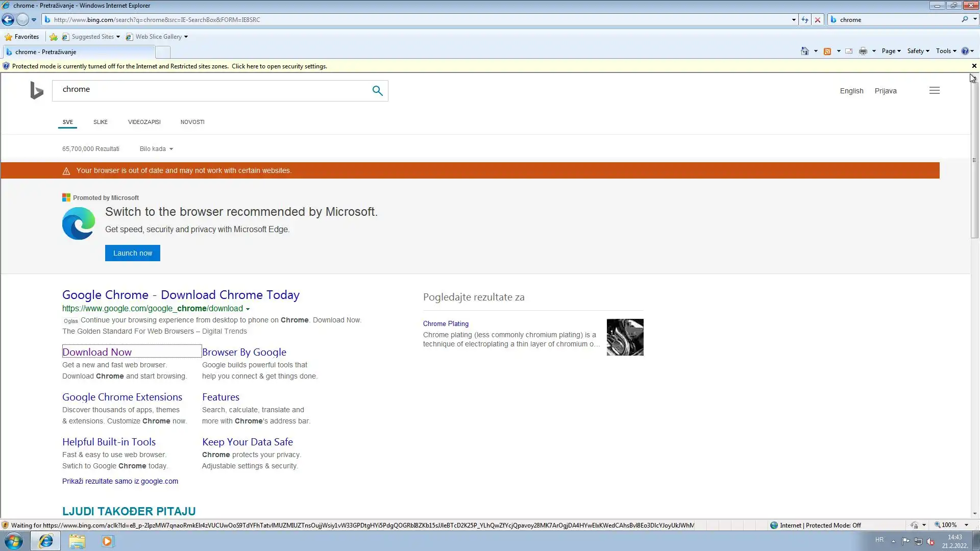Open Windows Explorer folder in taskbar

[x=77, y=541]
